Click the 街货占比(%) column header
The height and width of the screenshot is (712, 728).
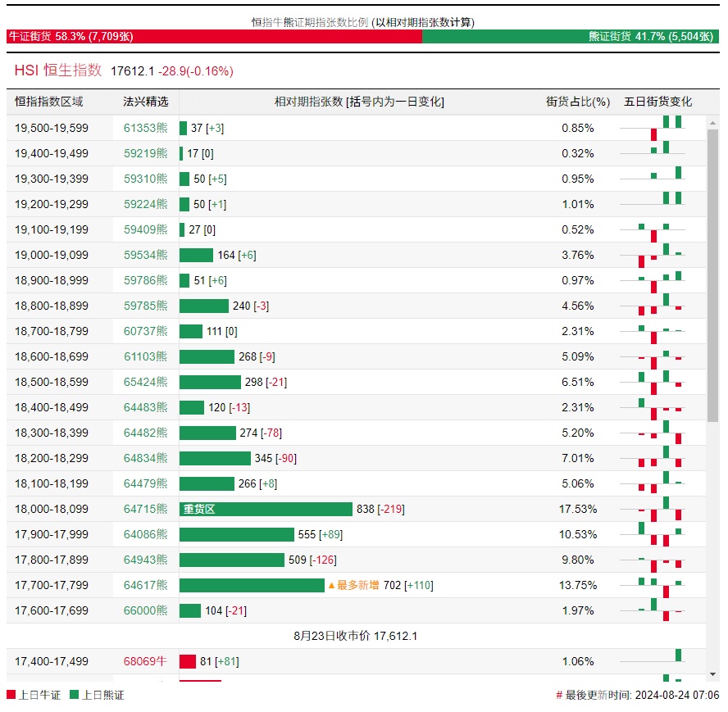click(578, 102)
